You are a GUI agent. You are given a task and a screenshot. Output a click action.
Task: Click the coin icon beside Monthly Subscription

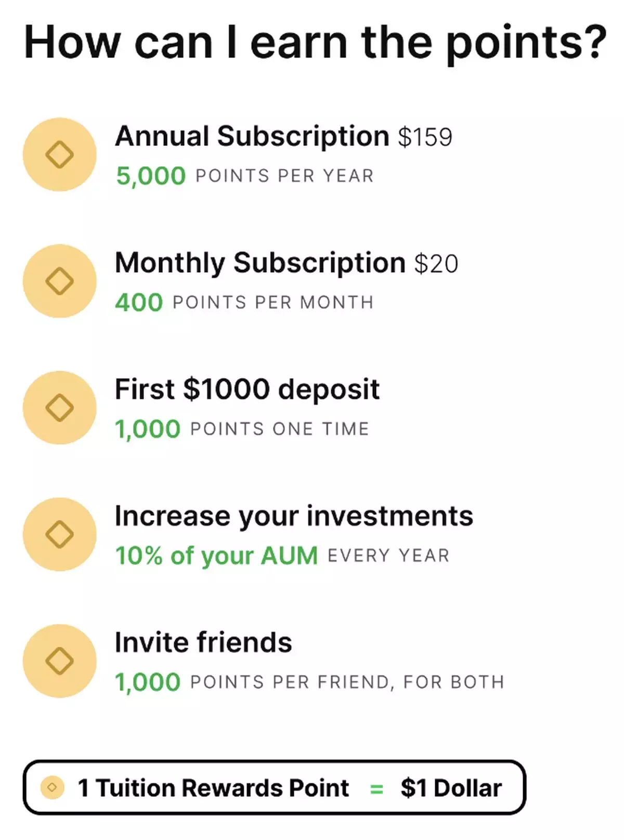click(59, 281)
